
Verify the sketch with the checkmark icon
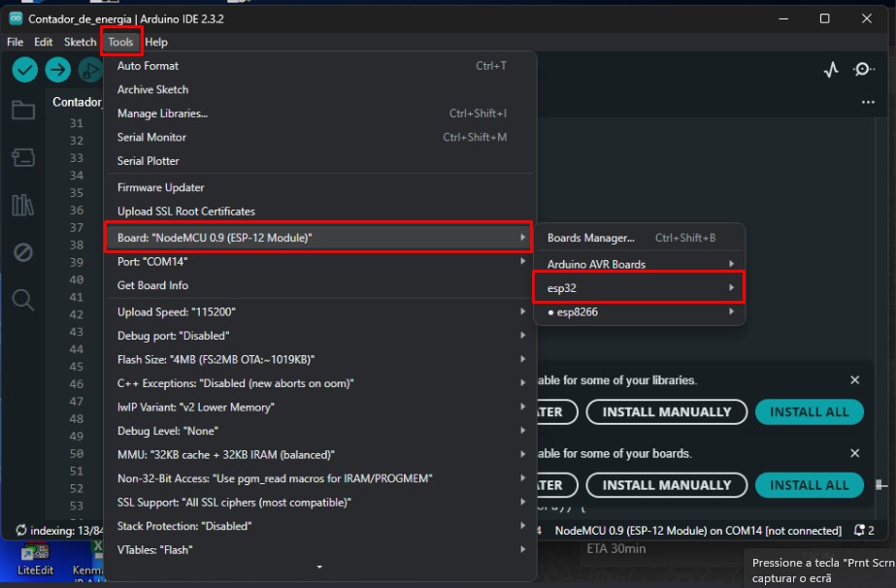(24, 68)
